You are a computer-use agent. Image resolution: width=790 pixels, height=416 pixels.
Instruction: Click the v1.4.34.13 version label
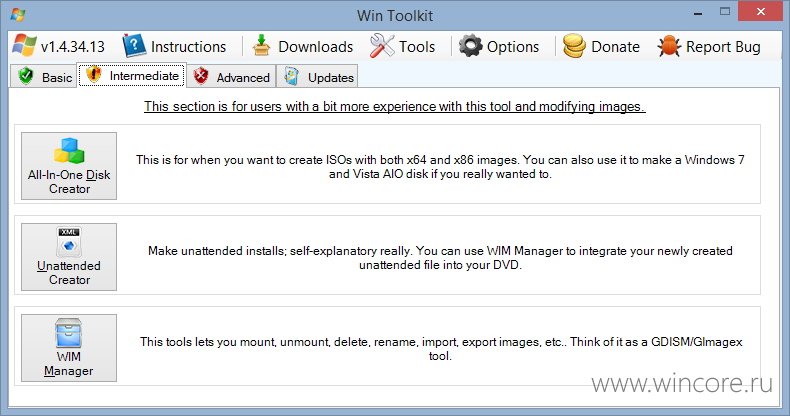point(73,47)
